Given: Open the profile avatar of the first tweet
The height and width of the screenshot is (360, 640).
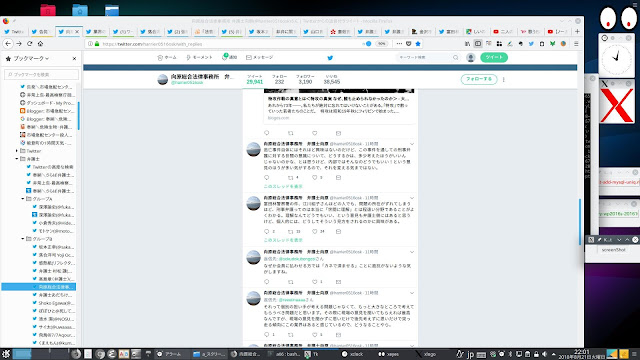Looking at the screenshot, I should (x=253, y=149).
